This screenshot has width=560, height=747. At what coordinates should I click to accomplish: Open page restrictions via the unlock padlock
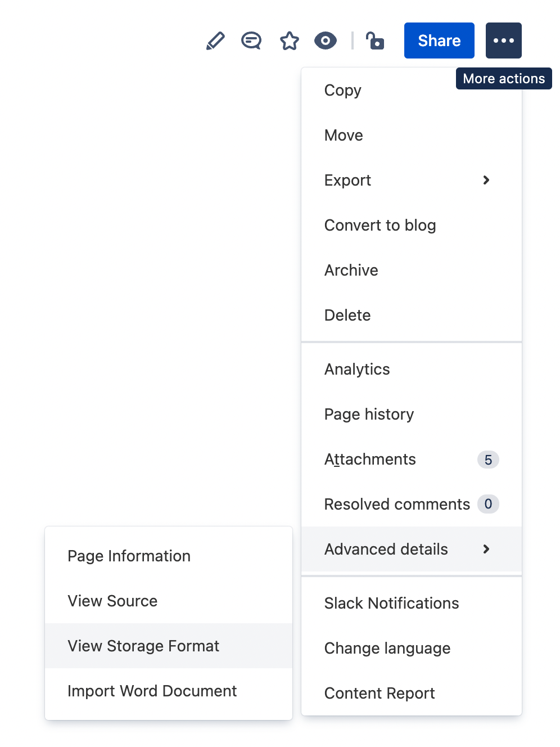click(x=374, y=40)
